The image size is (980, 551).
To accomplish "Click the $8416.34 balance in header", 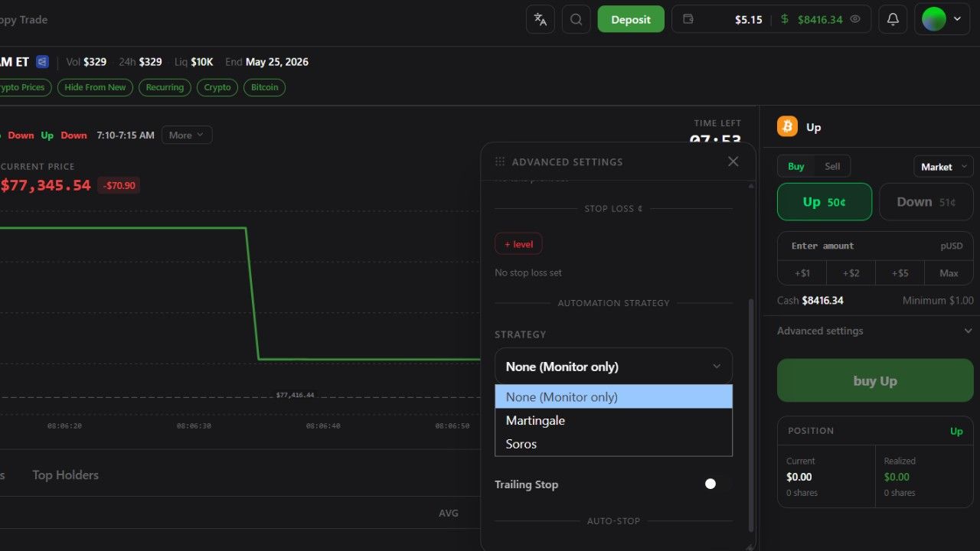I will point(820,20).
